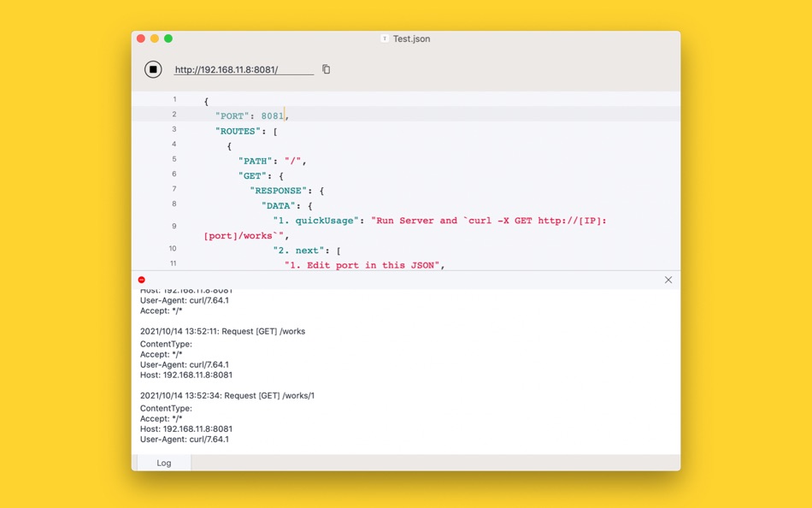Maximize the window with green button
The width and height of the screenshot is (812, 508).
168,38
